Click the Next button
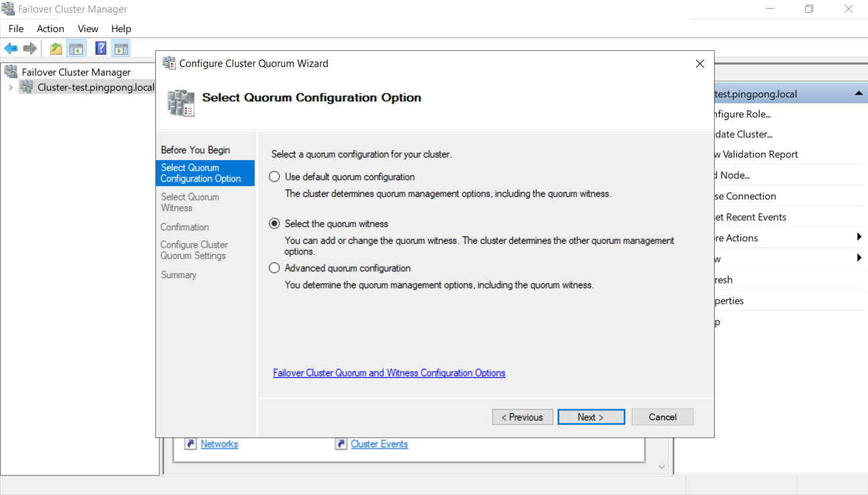Viewport: 868px width, 495px height. pyautogui.click(x=591, y=417)
